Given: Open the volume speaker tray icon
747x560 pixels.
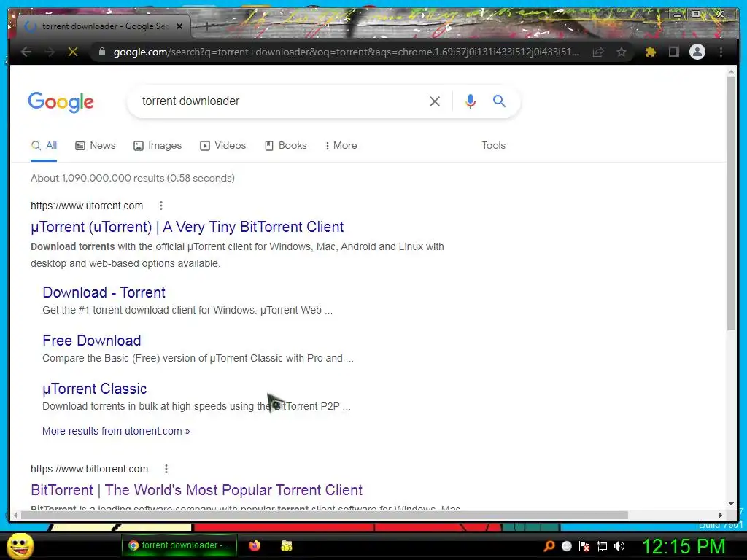Looking at the screenshot, I should coord(619,546).
